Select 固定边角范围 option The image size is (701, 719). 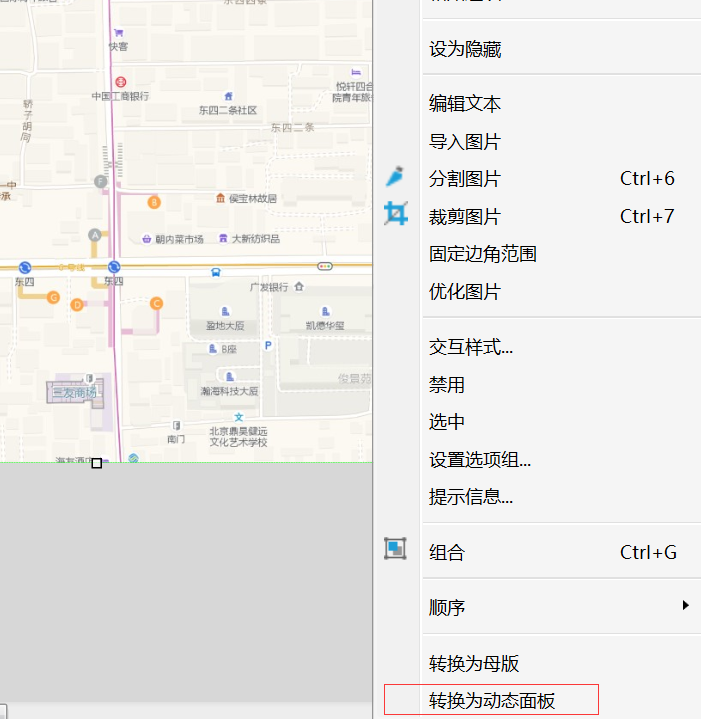483,254
